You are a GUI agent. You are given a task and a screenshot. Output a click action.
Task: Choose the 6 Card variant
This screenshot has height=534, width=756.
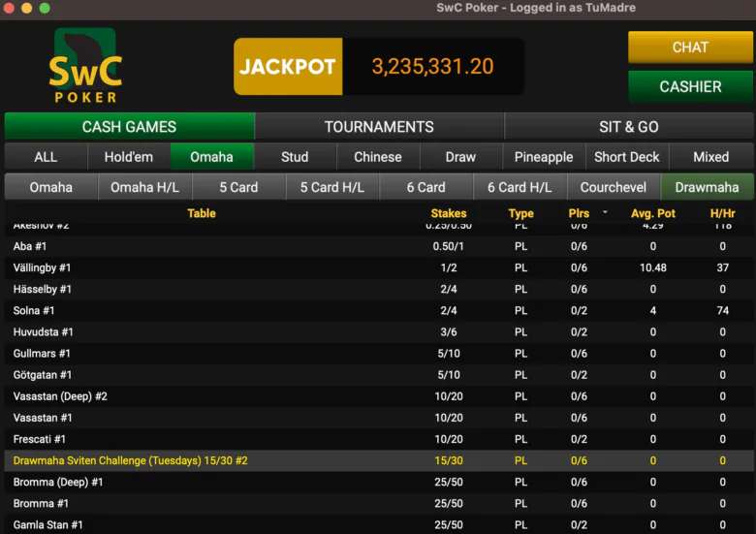pyautogui.click(x=425, y=187)
